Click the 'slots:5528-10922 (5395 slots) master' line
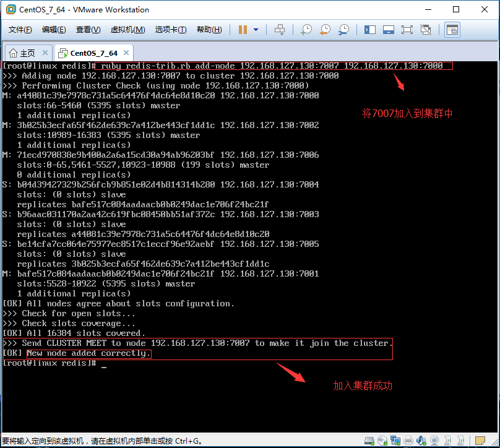 click(x=106, y=284)
